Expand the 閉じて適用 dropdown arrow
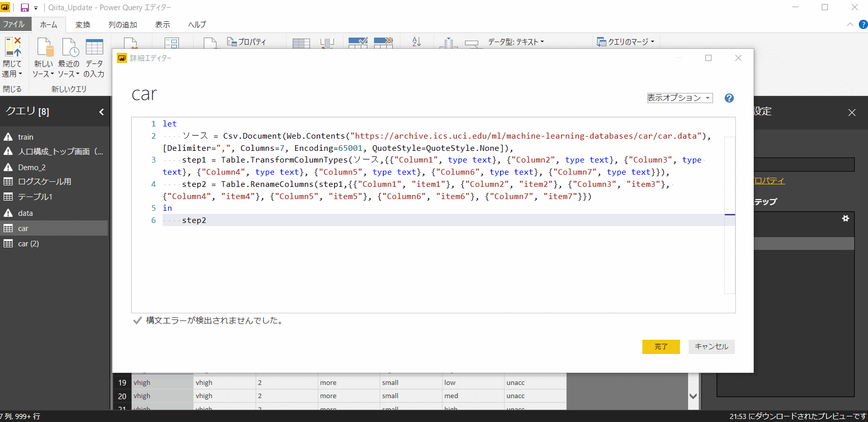This screenshot has height=422, width=868. [20, 74]
